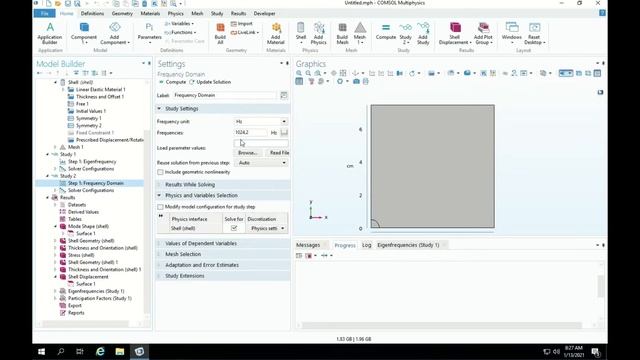This screenshot has height=360, width=640.
Task: Click the Import geometry icon
Action: tap(242, 24)
